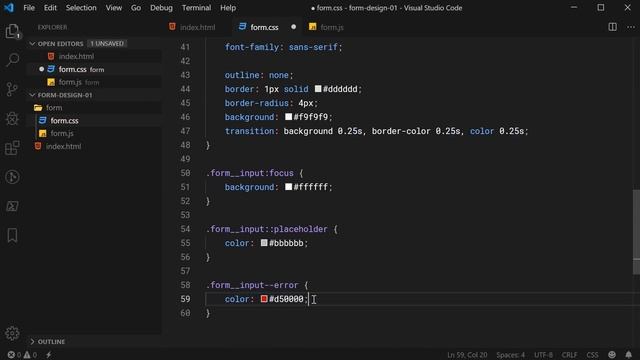Click the transition property on line 47
The image size is (640, 360).
(249, 131)
